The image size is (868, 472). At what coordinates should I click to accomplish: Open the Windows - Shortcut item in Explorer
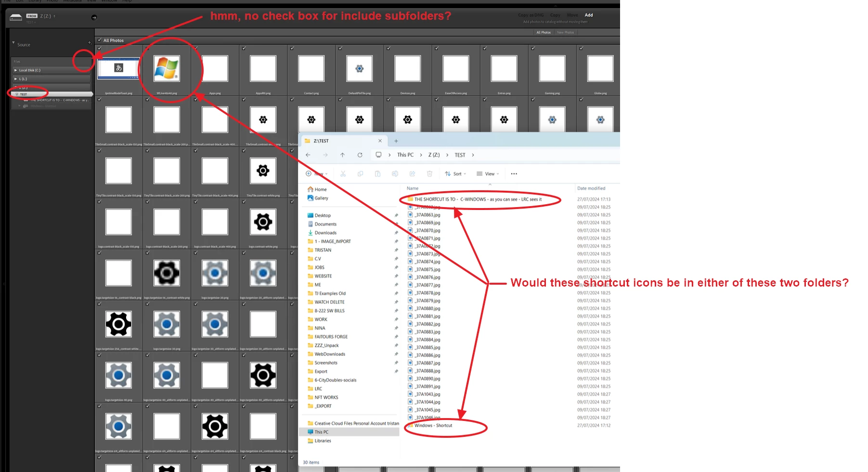tap(430, 426)
